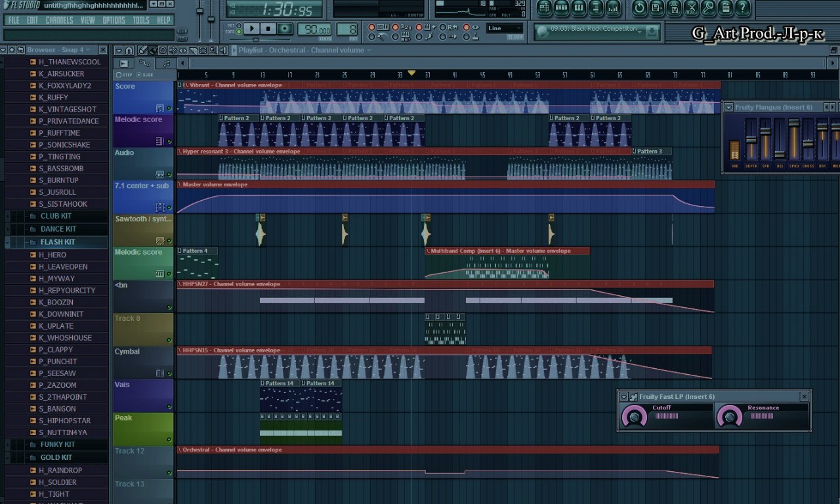Viewport: 840px width, 504px height.
Task: Click the Record button in transport
Action: (x=284, y=28)
